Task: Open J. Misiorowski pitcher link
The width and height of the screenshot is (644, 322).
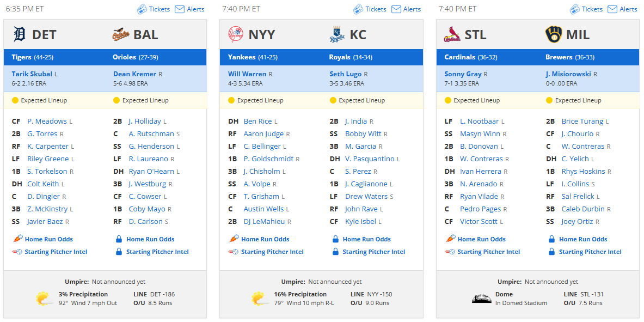Action: 568,74
